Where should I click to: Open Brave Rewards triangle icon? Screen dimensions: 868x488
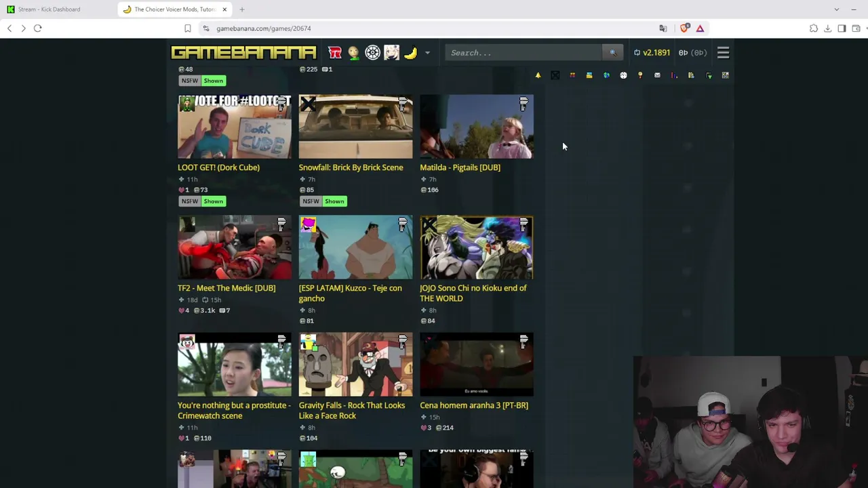tap(700, 28)
